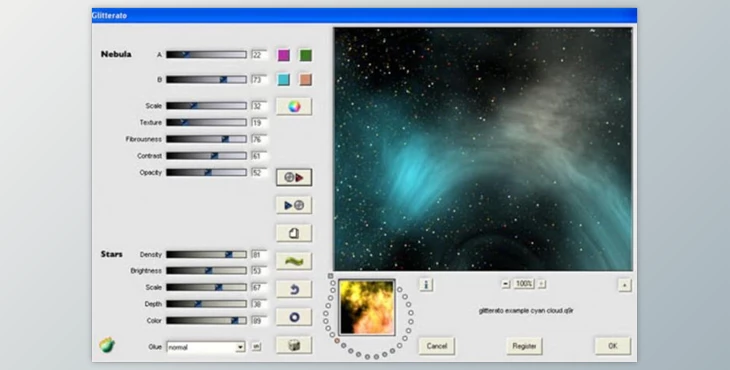Open the color wheel picker button
The image size is (730, 370).
click(294, 107)
